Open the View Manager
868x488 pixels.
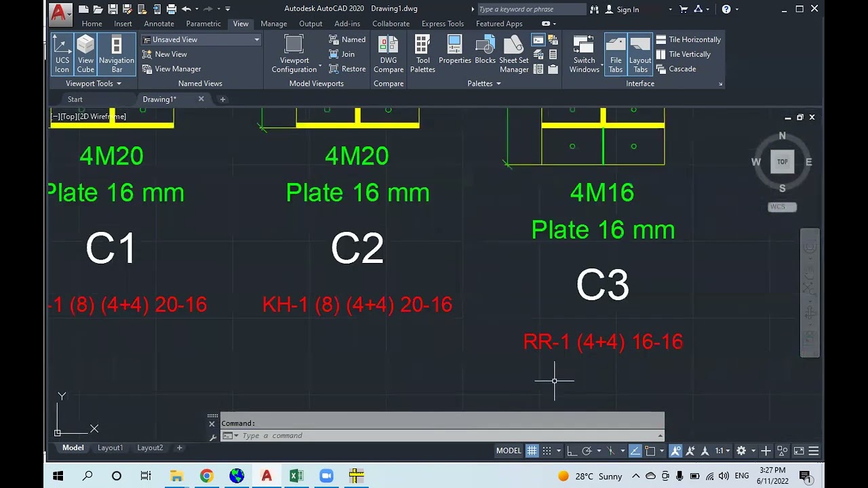point(172,69)
